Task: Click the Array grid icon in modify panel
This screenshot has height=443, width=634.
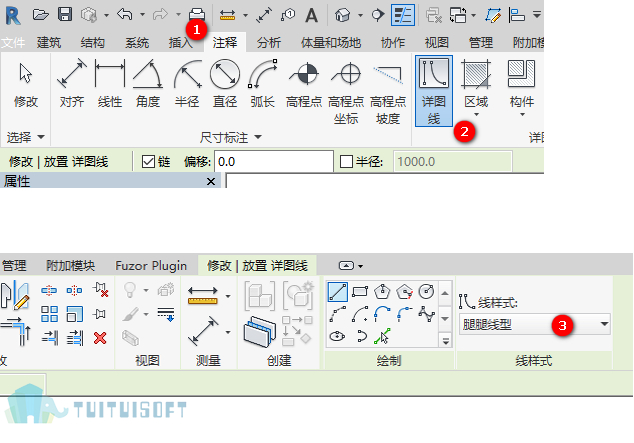Action: coord(49,314)
